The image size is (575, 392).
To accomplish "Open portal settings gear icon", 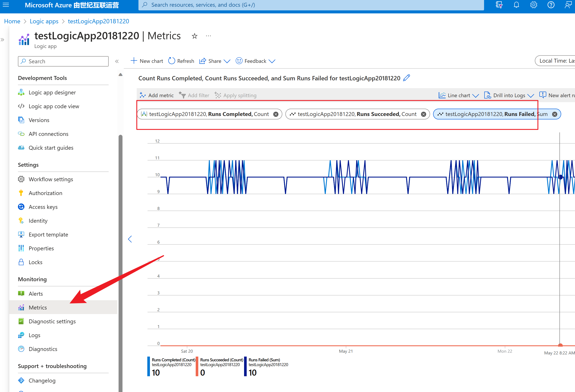I will tap(534, 5).
